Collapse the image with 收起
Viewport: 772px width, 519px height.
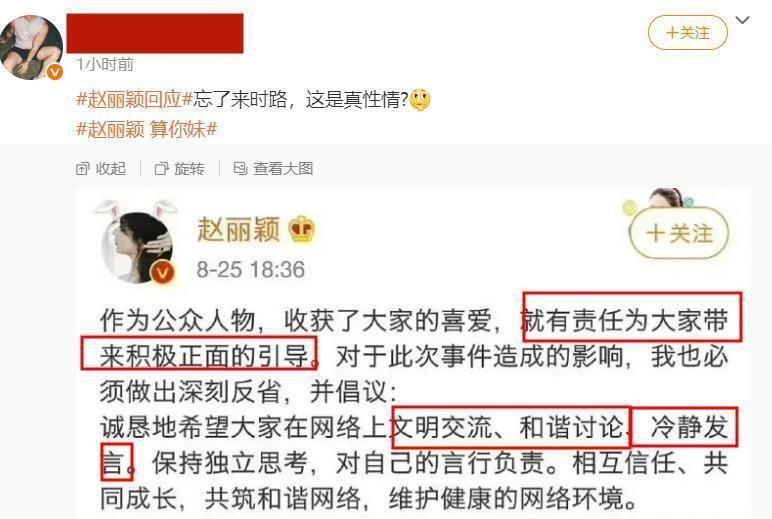[x=101, y=168]
